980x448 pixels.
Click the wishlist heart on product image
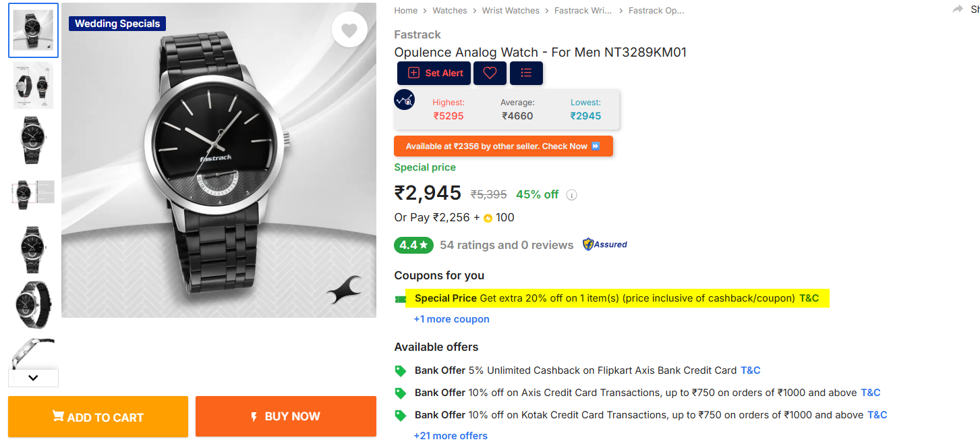pyautogui.click(x=349, y=30)
